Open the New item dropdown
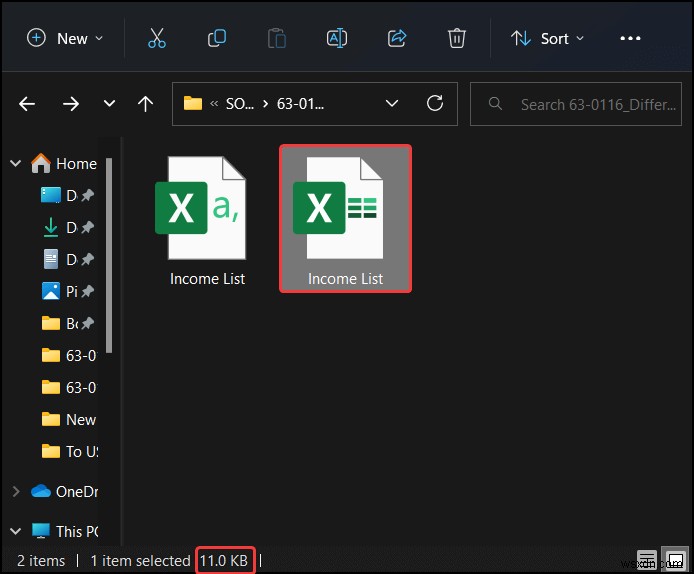The height and width of the screenshot is (574, 694). point(65,39)
